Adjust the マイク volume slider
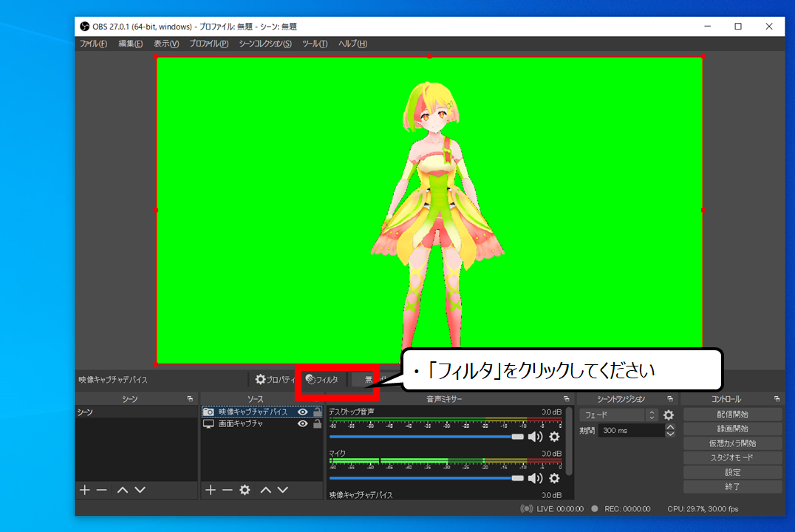This screenshot has width=795, height=532. click(426, 478)
